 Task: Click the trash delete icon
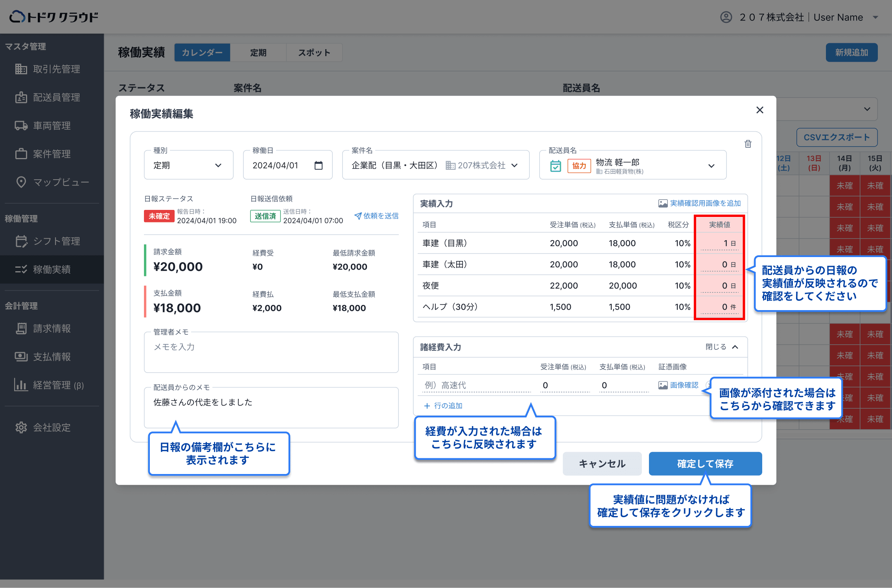(x=748, y=144)
